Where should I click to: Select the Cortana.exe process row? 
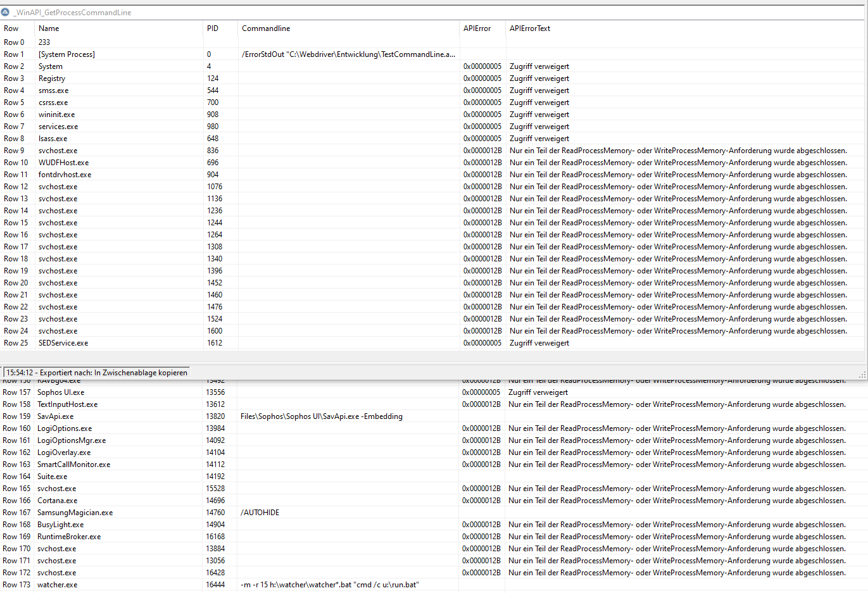pyautogui.click(x=57, y=501)
